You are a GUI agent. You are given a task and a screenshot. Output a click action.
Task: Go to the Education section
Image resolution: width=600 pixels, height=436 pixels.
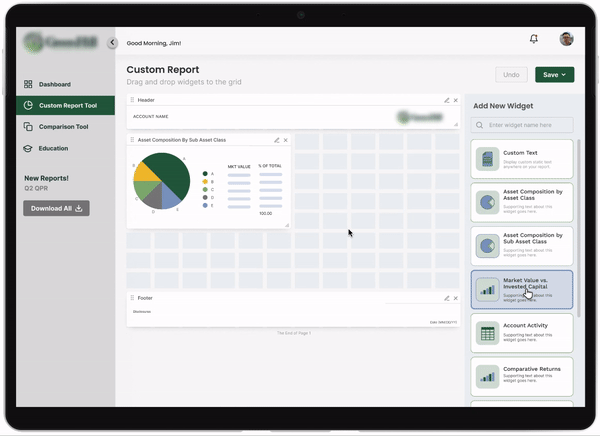53,148
